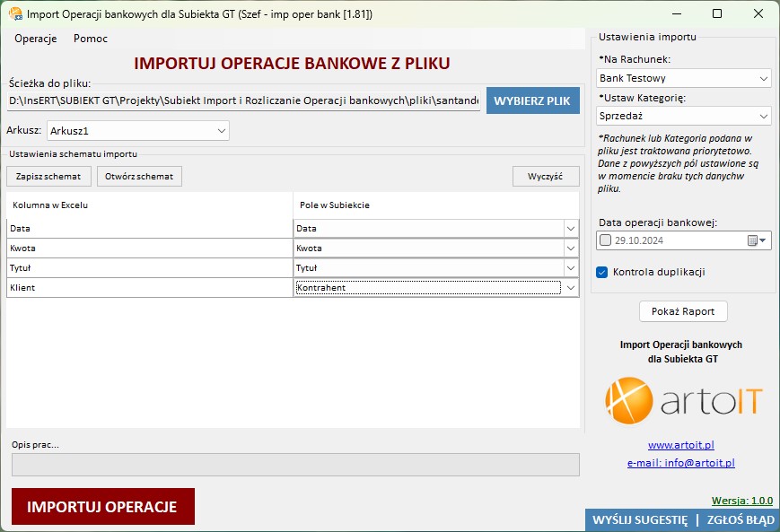Open the Pomoc menu
This screenshot has width=780, height=532.
[91, 39]
